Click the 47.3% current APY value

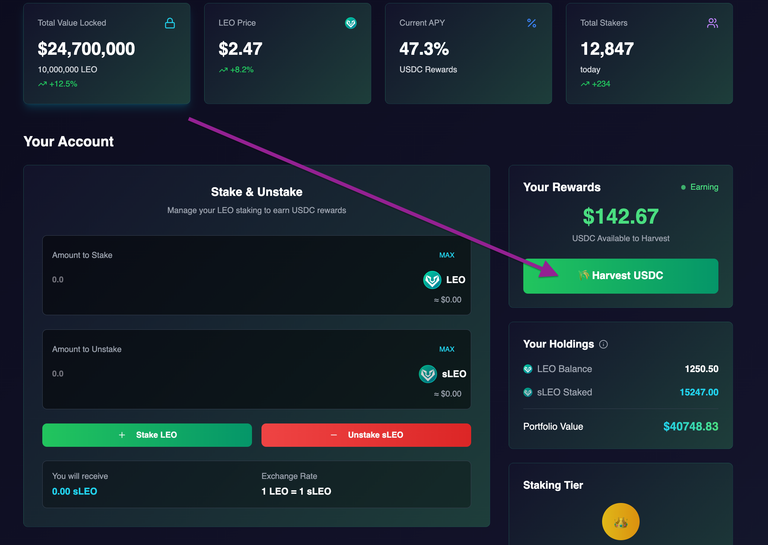[424, 49]
